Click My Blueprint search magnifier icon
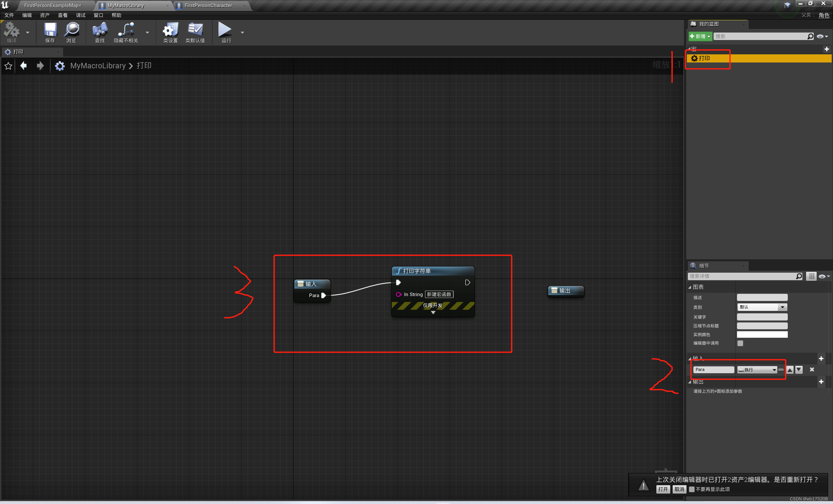Screen dimensions: 833x504 (x=810, y=36)
